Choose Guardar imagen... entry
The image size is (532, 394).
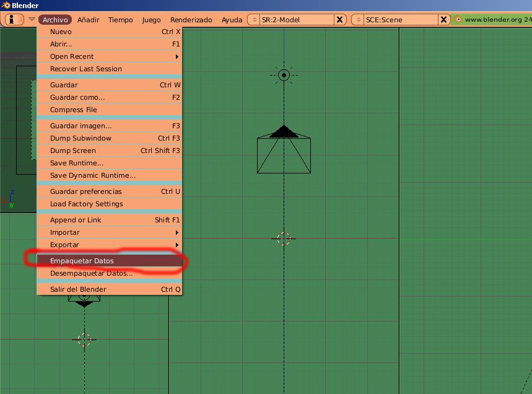[109, 126]
